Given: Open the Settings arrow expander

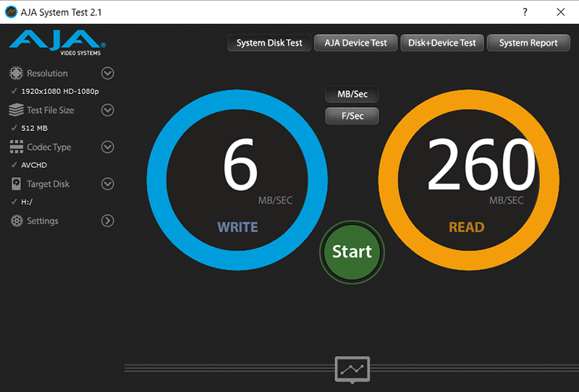Looking at the screenshot, I should tap(107, 221).
